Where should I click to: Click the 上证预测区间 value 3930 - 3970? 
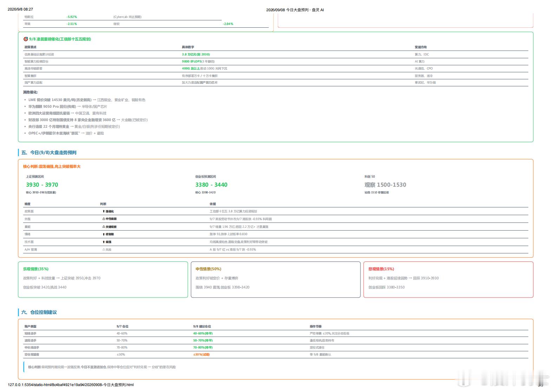(42, 185)
